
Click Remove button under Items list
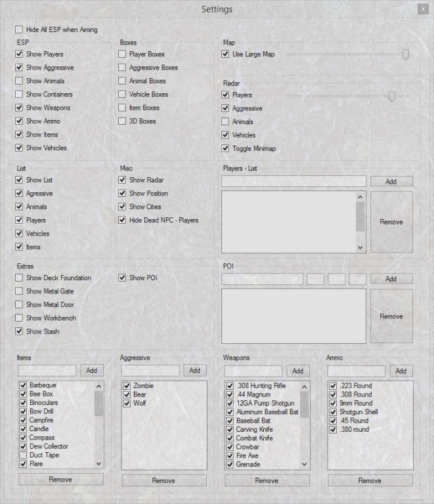coord(61,479)
